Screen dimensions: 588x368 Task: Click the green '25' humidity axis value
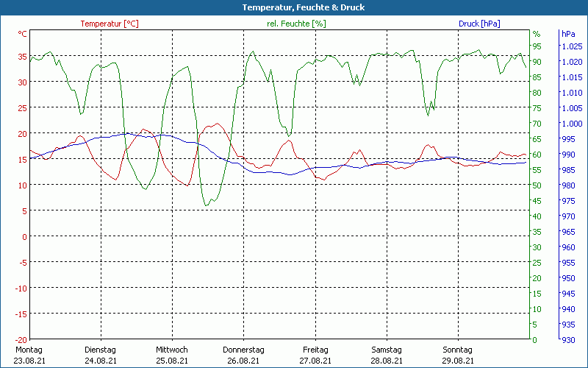tap(537, 263)
